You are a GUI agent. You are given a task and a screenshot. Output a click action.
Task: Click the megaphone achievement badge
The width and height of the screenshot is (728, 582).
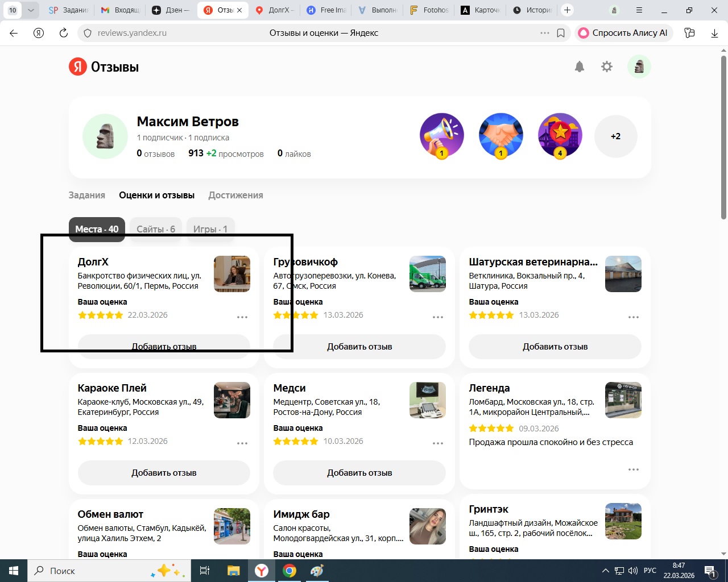click(441, 136)
